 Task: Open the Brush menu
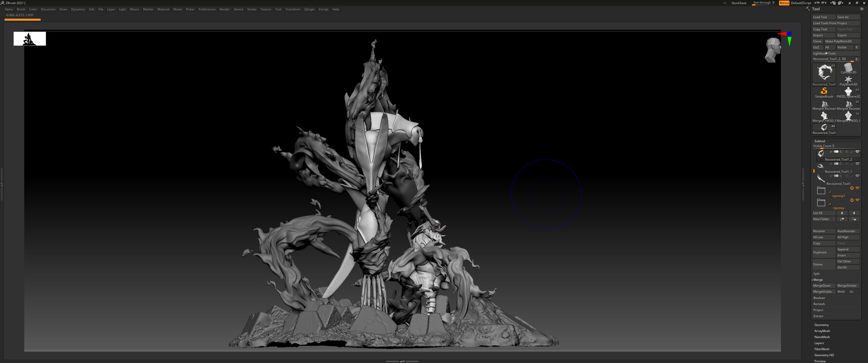[21, 9]
